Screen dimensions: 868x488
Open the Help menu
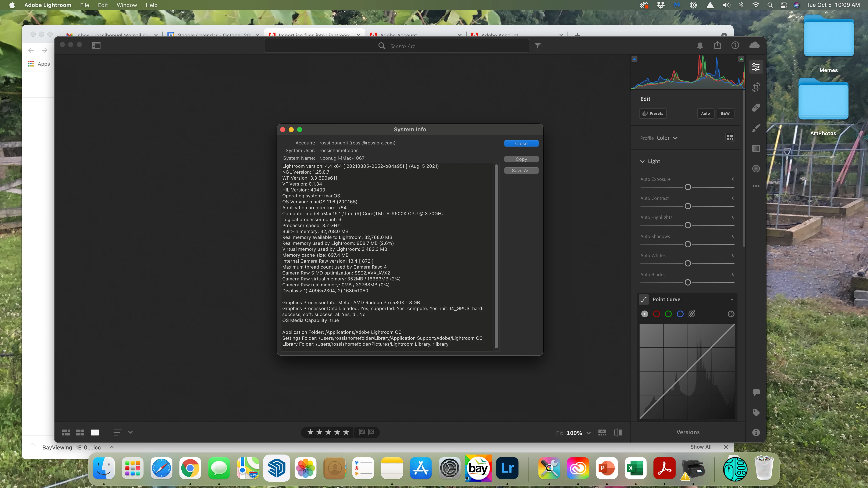151,5
